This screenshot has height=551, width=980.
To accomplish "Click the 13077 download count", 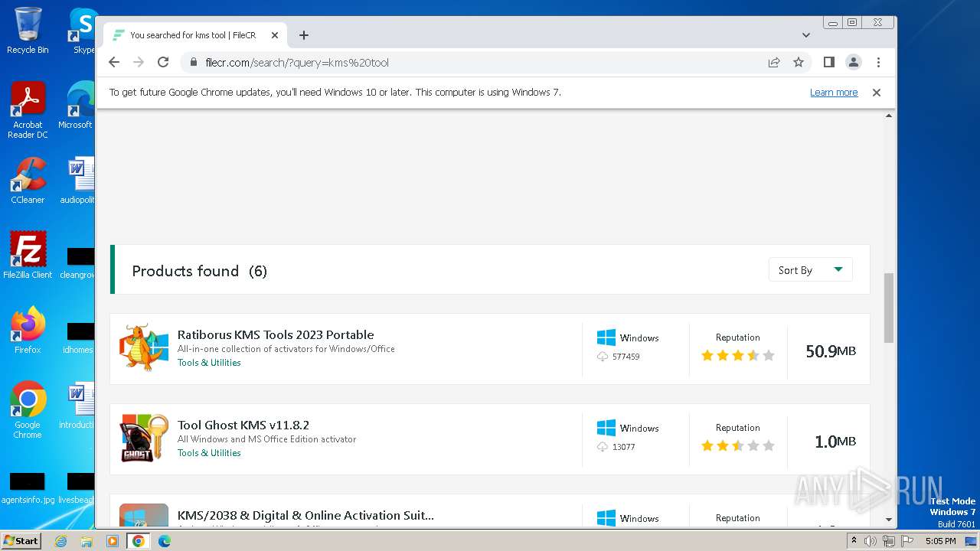I will [623, 447].
